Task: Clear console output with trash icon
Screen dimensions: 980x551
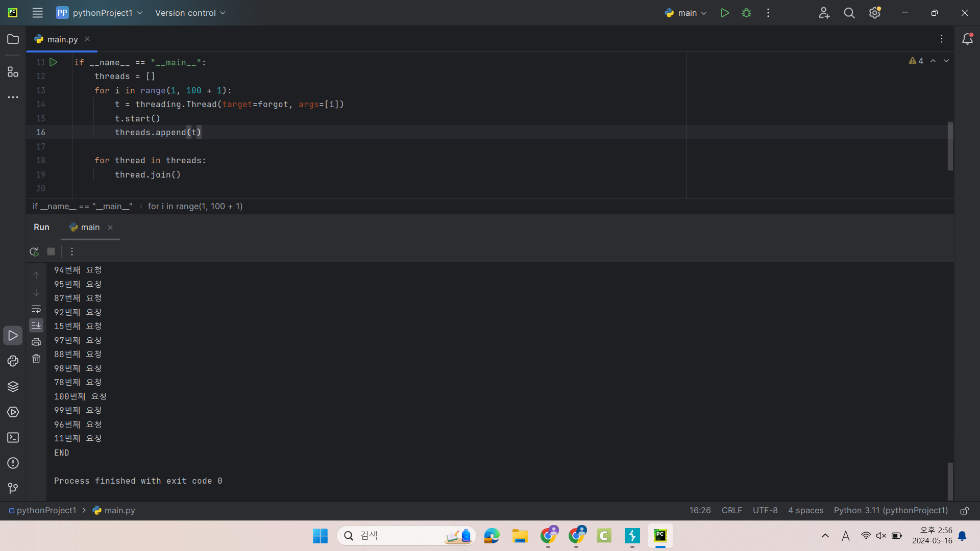Action: coord(36,359)
